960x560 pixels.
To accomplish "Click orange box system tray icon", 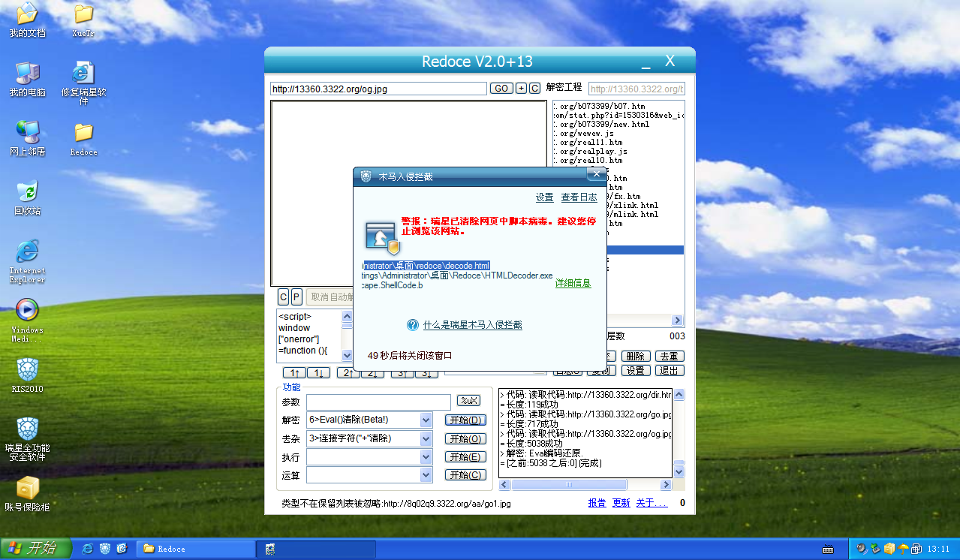I will tap(890, 549).
